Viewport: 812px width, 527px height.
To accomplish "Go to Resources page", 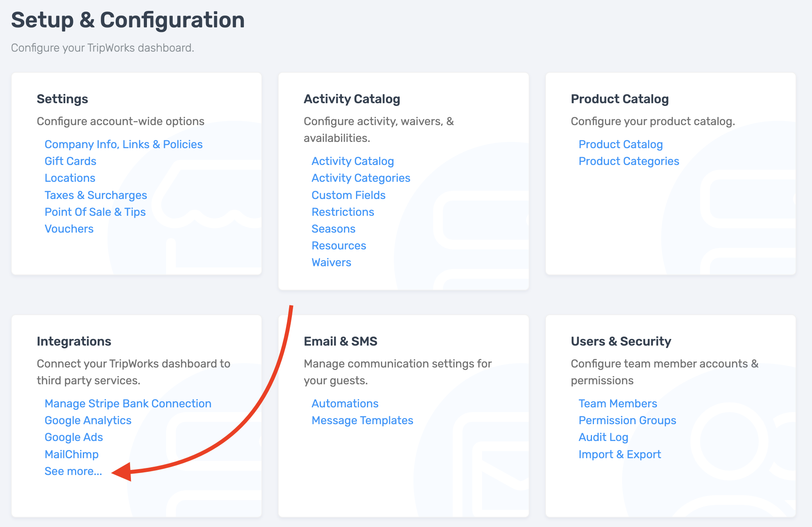I will (x=339, y=246).
